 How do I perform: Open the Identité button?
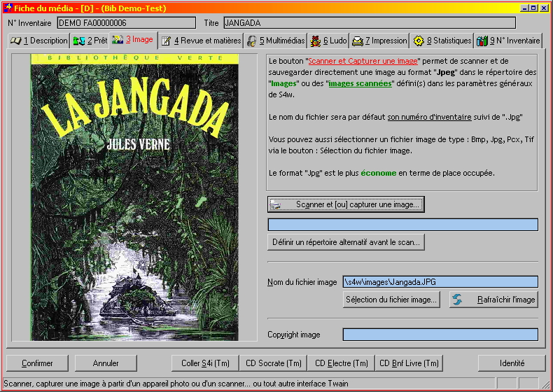(512, 363)
